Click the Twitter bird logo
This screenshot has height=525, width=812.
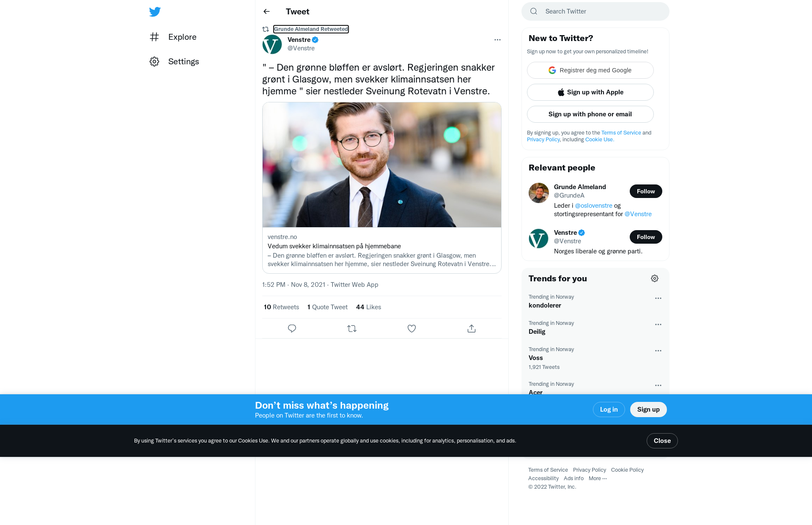point(155,11)
